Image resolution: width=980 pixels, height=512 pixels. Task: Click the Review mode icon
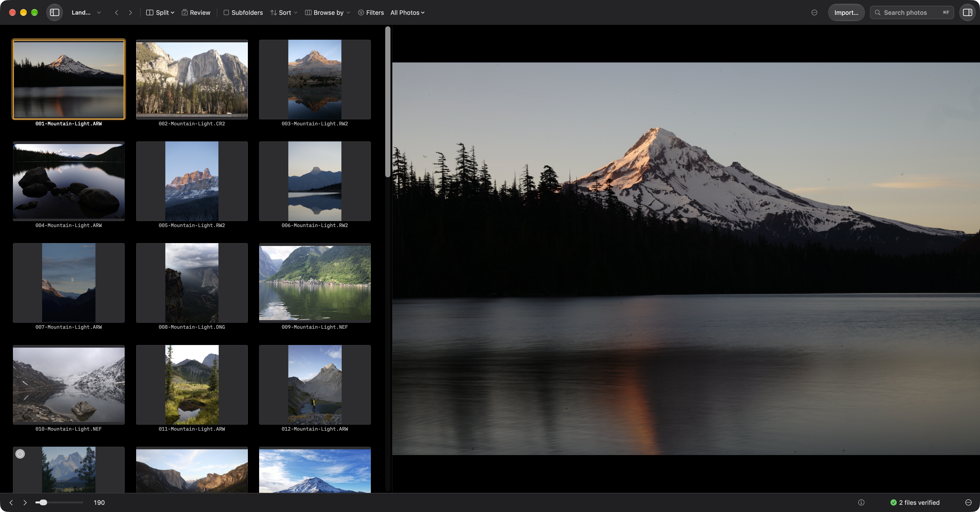coord(184,12)
